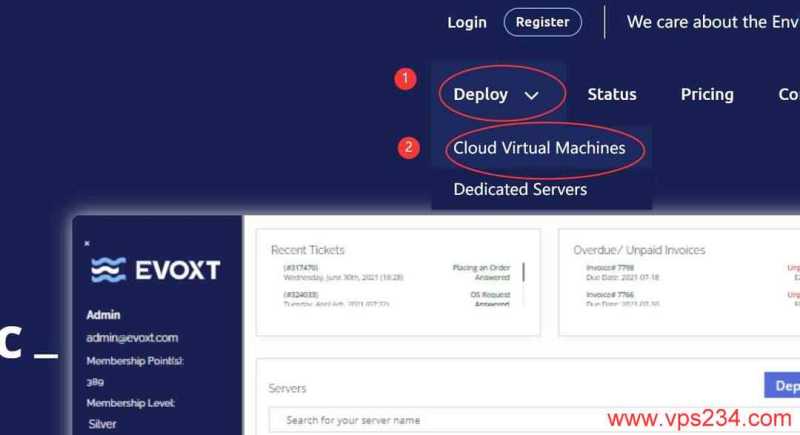The height and width of the screenshot is (435, 800).
Task: Click the red step 1 marker badge
Action: (x=405, y=79)
